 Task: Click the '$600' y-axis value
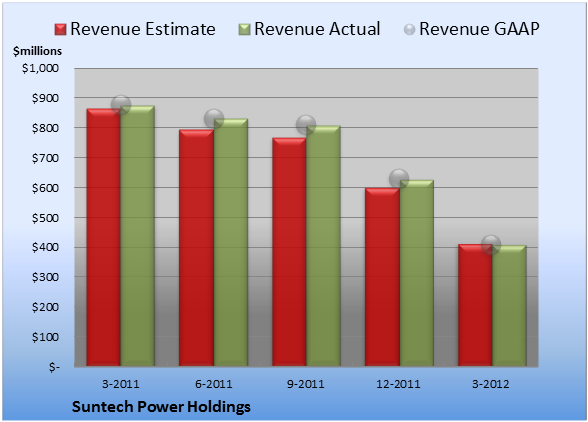coord(45,188)
